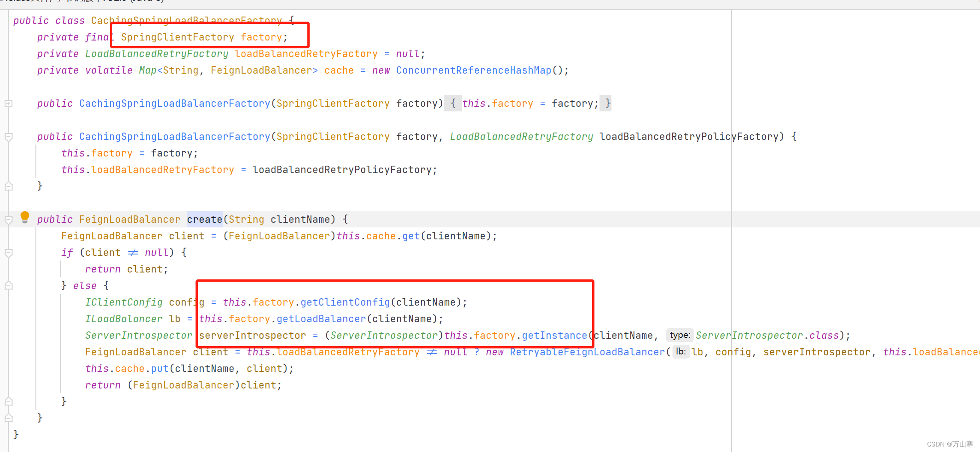Click 'Map' type in cache field declaration

tap(148, 70)
